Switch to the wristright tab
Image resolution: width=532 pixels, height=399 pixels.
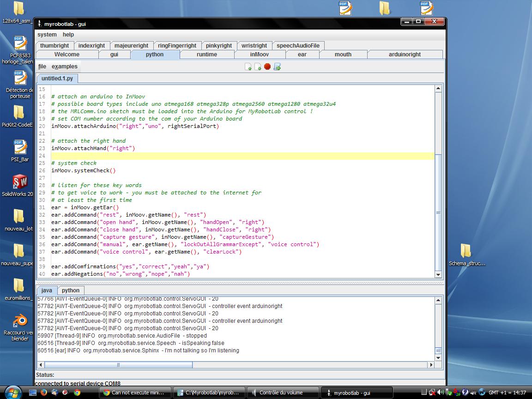254,45
